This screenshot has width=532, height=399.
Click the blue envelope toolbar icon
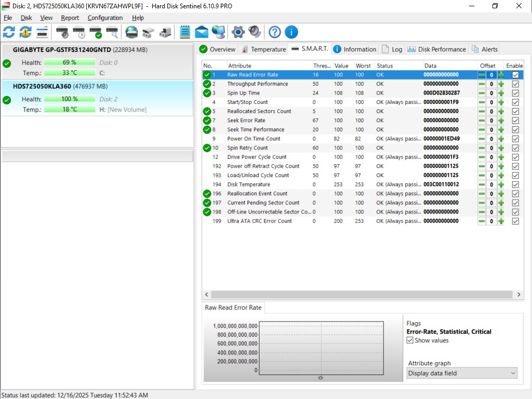pos(202,32)
